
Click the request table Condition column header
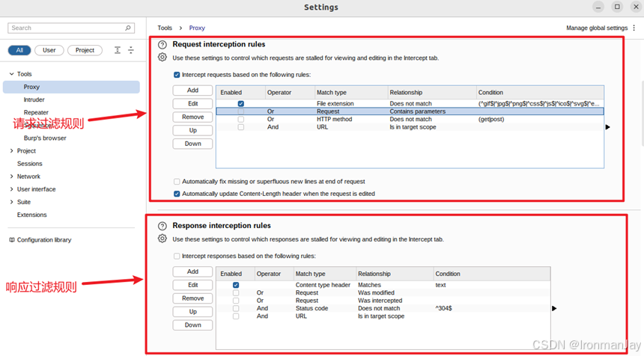tap(540, 92)
